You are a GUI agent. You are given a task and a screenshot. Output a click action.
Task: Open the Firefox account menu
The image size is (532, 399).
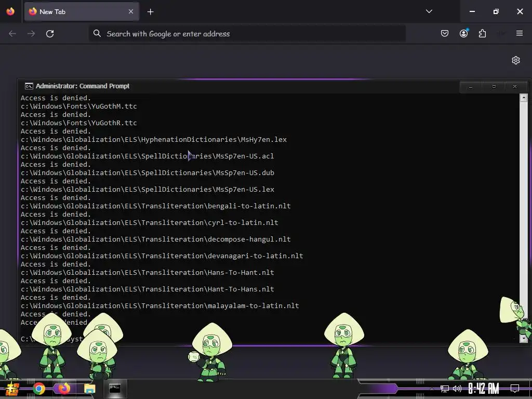pyautogui.click(x=464, y=33)
